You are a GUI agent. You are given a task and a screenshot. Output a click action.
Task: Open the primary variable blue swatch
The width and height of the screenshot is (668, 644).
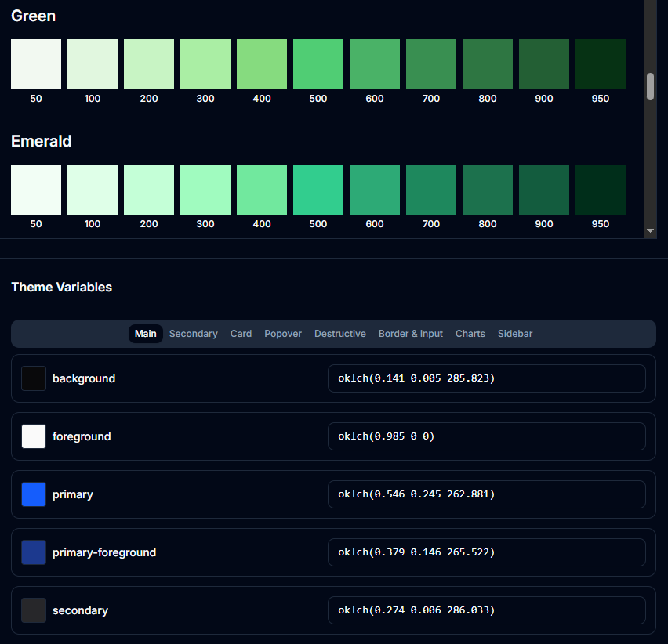(x=34, y=494)
